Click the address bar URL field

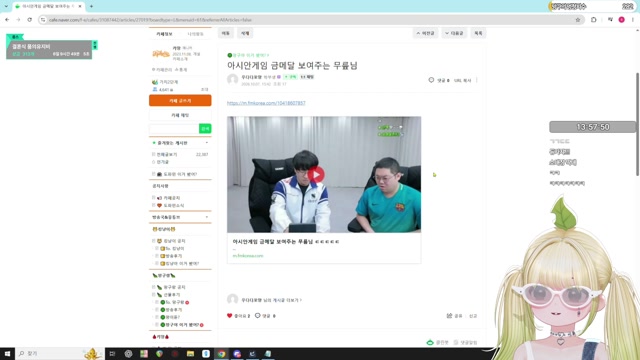pos(310,20)
